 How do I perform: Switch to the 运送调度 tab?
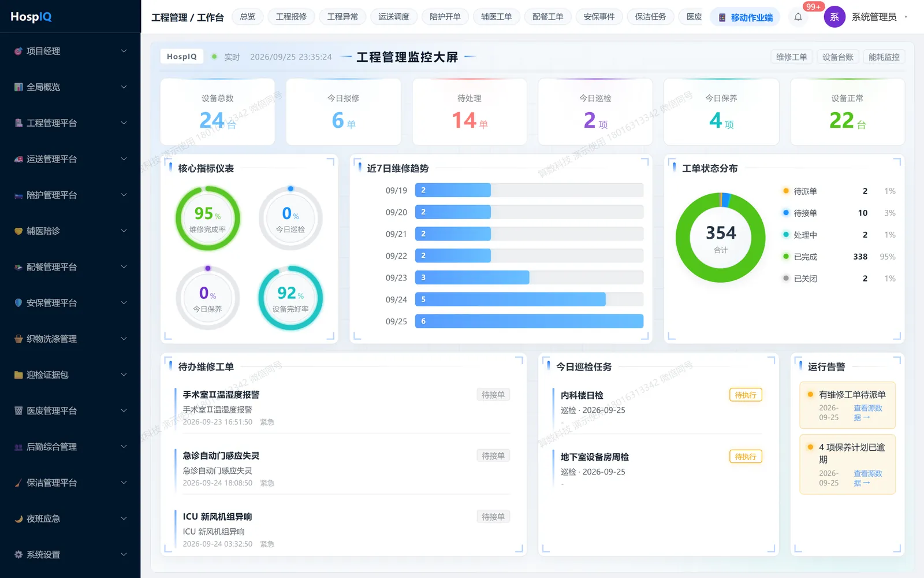pyautogui.click(x=394, y=17)
